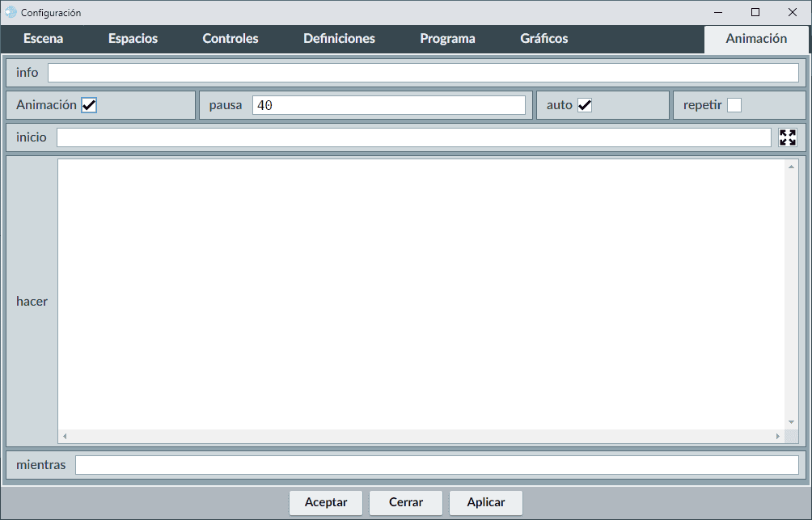
Task: Click the pausa value field
Action: click(x=388, y=105)
